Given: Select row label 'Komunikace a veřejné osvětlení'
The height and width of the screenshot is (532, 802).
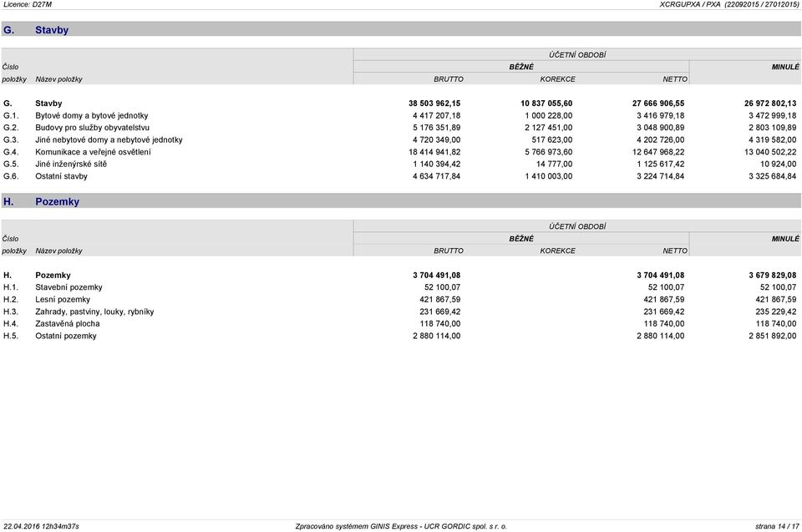Looking at the screenshot, I should click(x=93, y=152).
